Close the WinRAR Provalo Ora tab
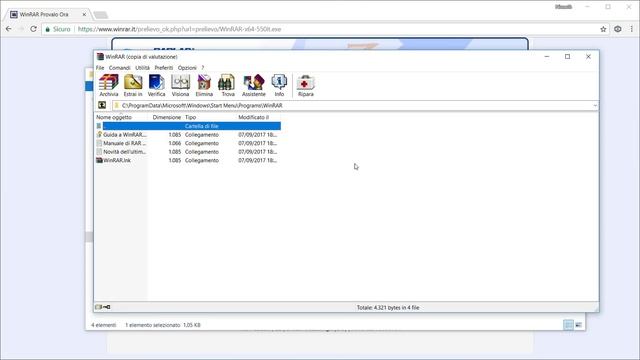 pos(84,14)
